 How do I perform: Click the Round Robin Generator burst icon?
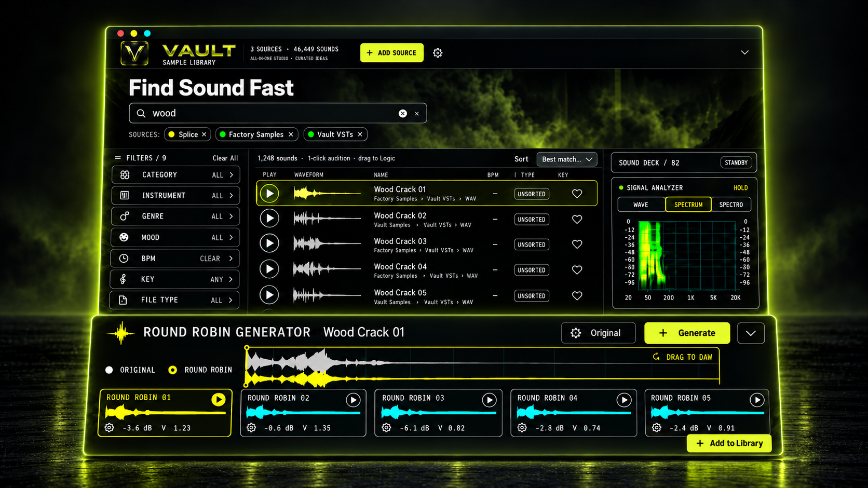pyautogui.click(x=121, y=333)
